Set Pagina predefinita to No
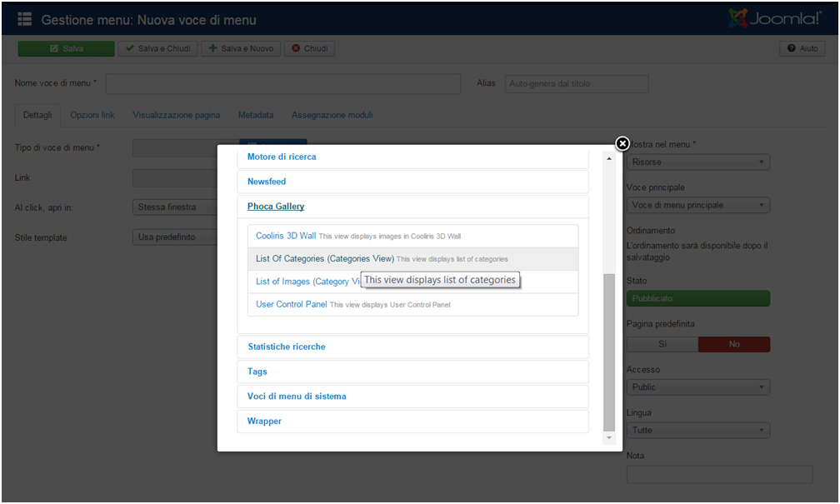The height and width of the screenshot is (504, 840). (x=733, y=344)
